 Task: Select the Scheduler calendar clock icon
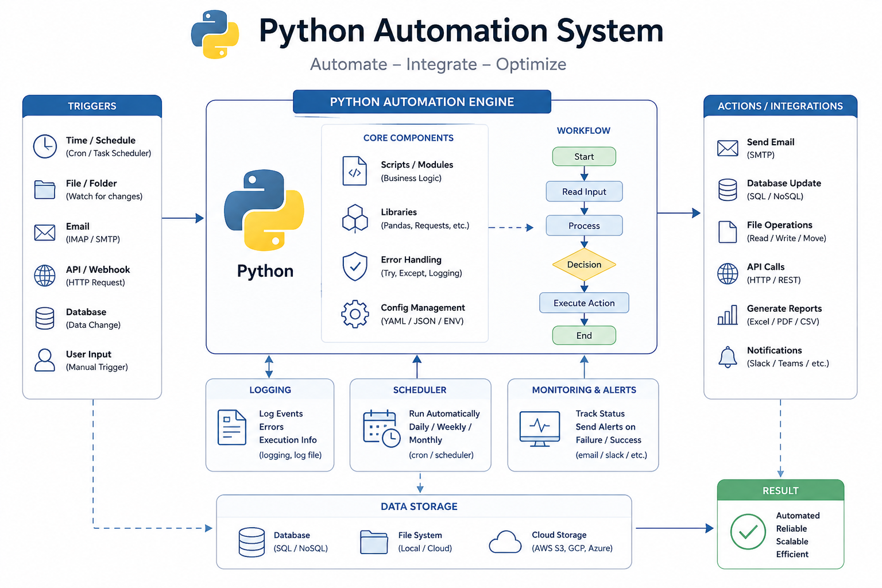pos(381,428)
